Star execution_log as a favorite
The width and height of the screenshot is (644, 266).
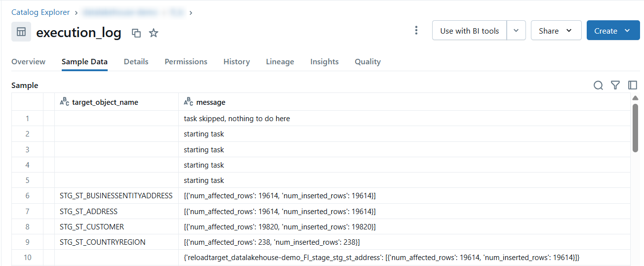coord(154,33)
